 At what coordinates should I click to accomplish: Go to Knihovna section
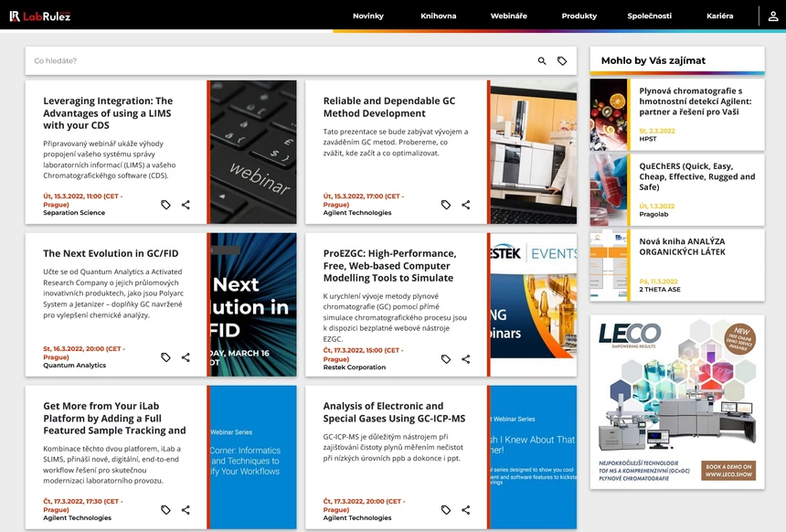439,16
